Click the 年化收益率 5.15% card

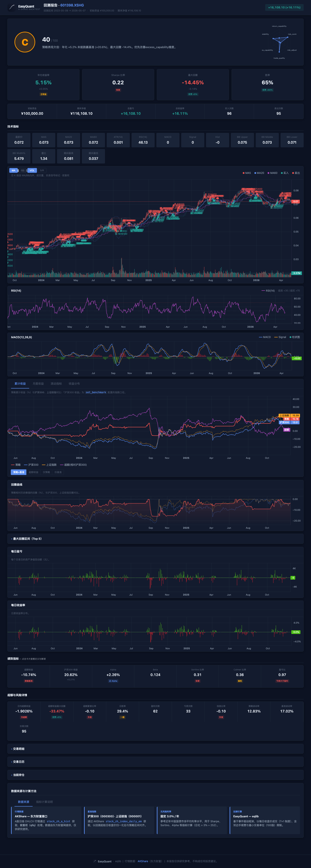click(43, 85)
